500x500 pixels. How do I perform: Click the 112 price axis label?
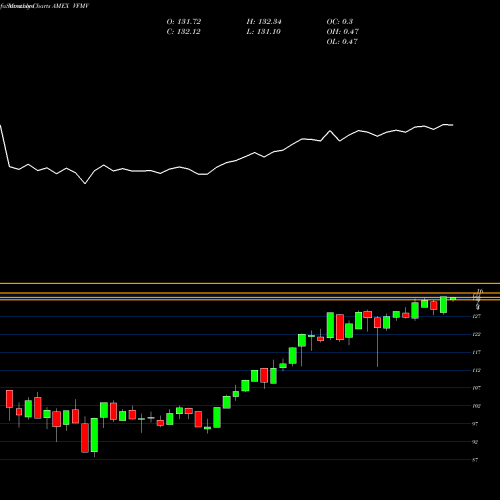[477, 370]
